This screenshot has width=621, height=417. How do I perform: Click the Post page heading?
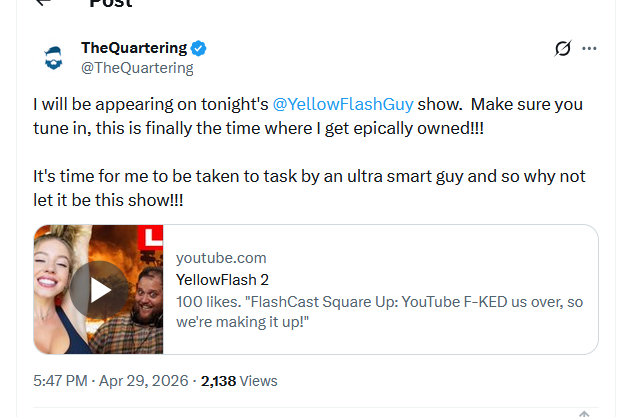pyautogui.click(x=110, y=3)
